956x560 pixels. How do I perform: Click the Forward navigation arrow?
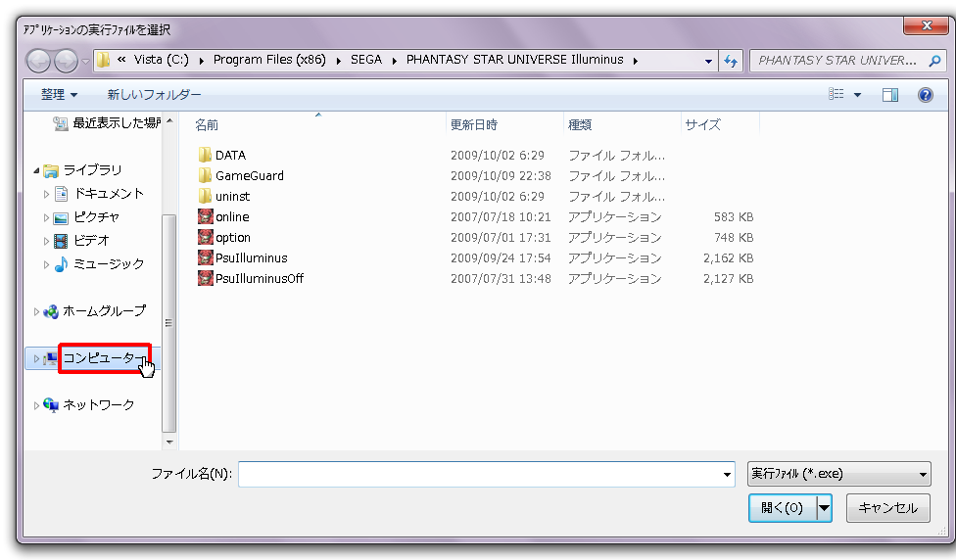point(66,61)
